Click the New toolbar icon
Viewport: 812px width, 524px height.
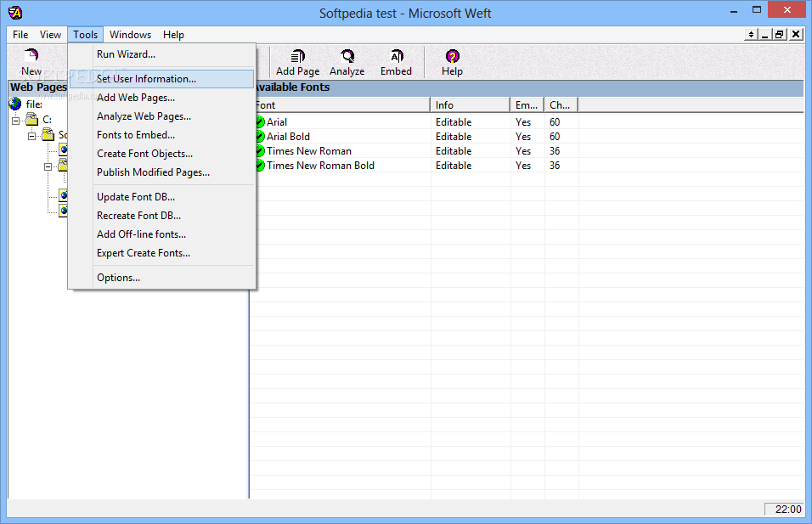click(31, 55)
